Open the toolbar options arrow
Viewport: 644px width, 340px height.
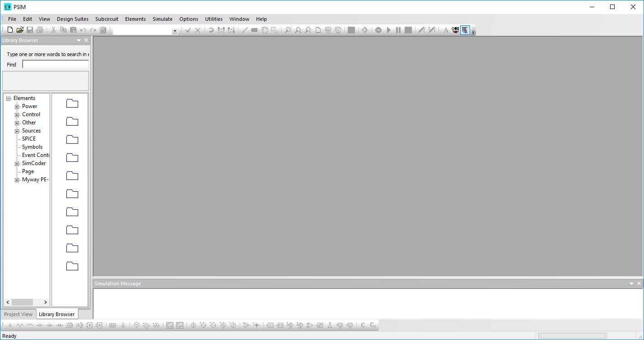click(x=473, y=33)
